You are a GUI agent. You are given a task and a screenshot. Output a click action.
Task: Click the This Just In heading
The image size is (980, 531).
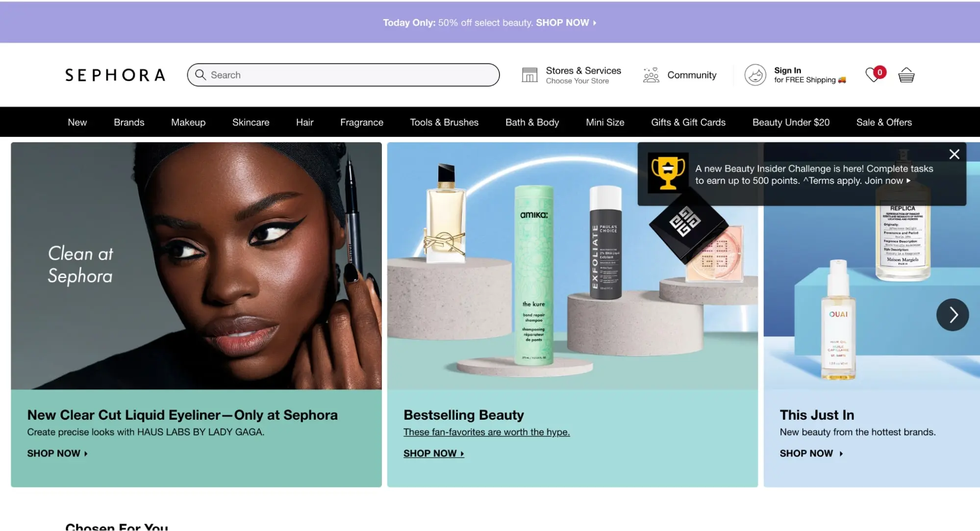(x=817, y=415)
